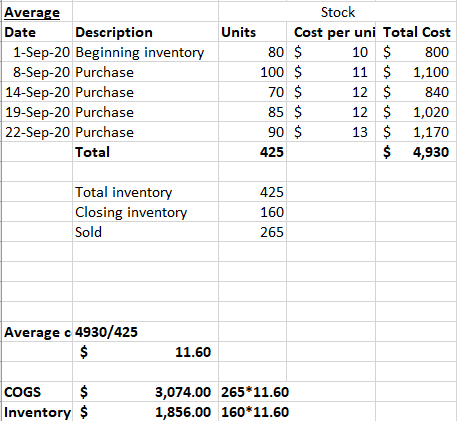Click the Purchase cell in the 8-Sep-20 row
The height and width of the screenshot is (421, 457).
click(146, 72)
